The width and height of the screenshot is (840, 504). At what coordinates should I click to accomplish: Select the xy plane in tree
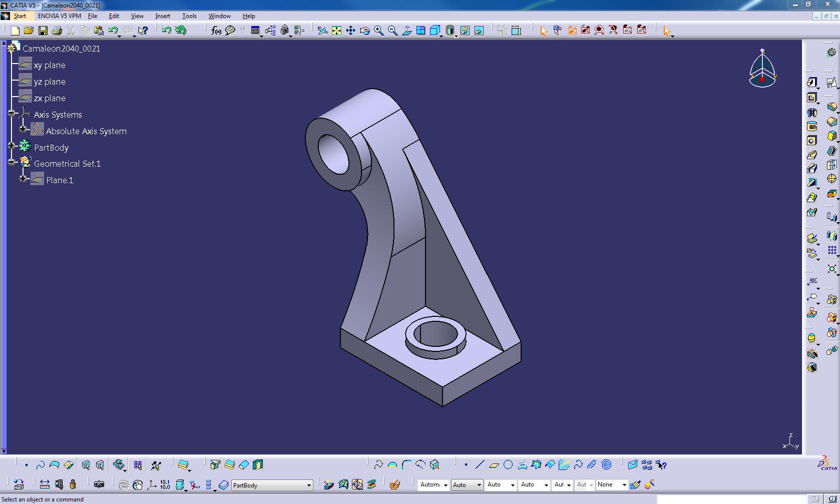point(50,65)
